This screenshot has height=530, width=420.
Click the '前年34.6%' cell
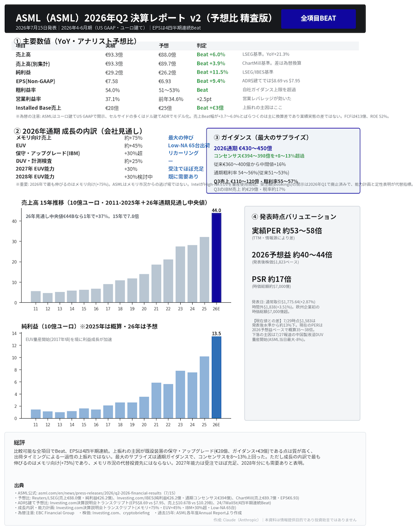tap(171, 99)
